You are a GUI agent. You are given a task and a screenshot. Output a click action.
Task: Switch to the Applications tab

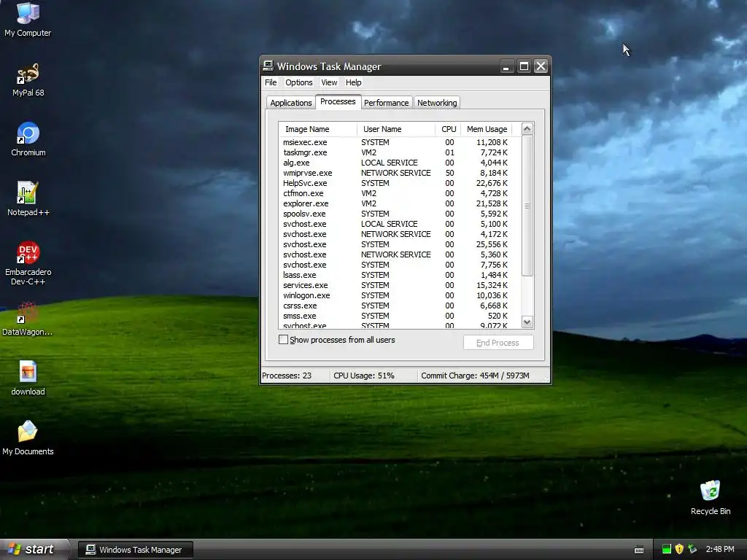tap(290, 103)
